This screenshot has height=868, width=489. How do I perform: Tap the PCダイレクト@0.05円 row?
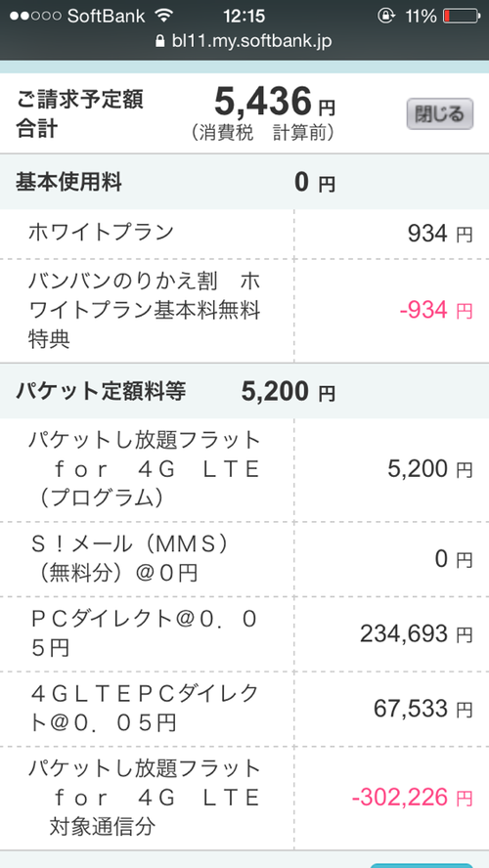point(244,634)
